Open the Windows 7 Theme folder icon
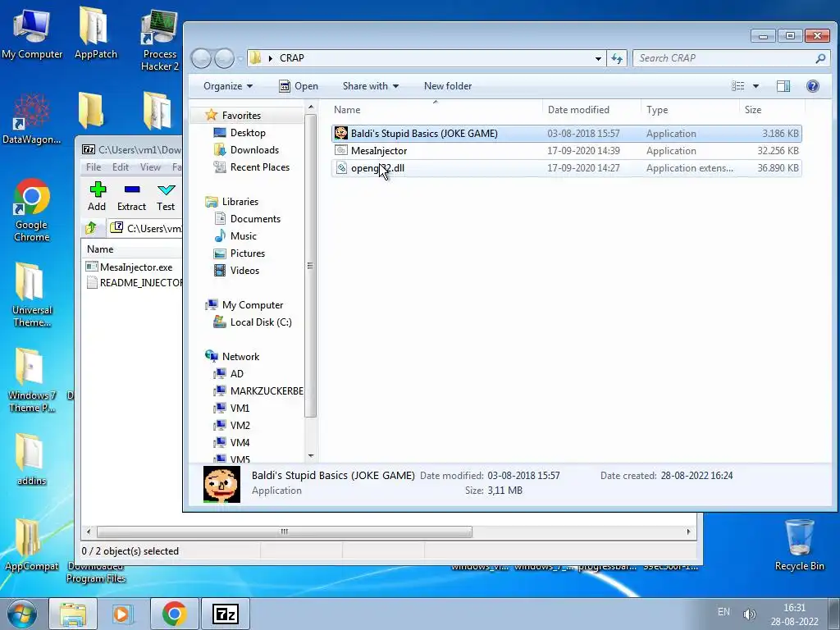 32,381
